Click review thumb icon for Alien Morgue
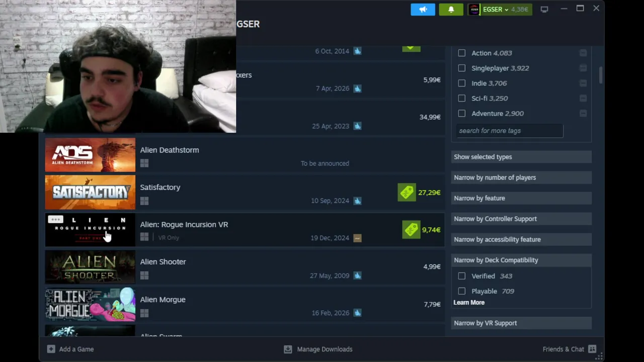Image resolution: width=644 pixels, height=362 pixels. pyautogui.click(x=357, y=313)
